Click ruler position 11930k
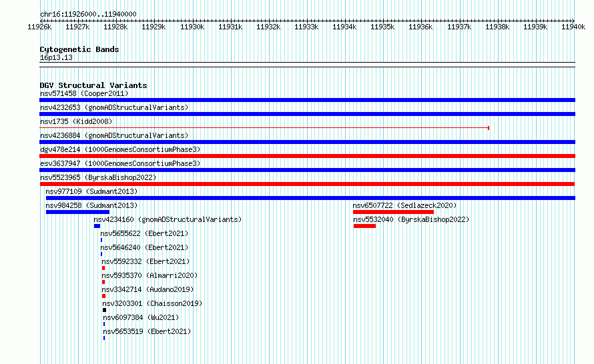594x364 pixels. (192, 27)
